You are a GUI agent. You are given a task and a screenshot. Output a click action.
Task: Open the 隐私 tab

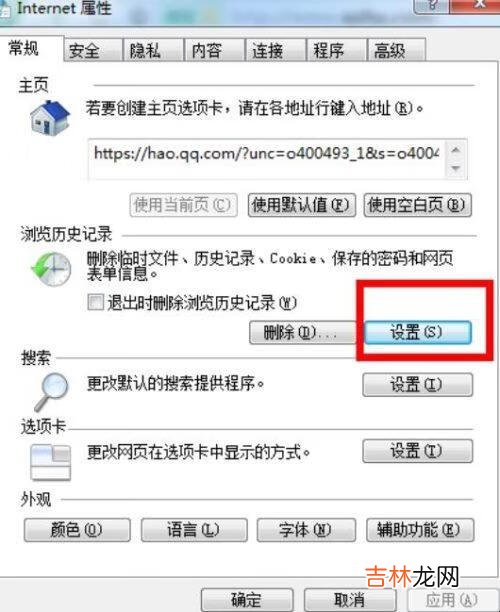tap(153, 51)
